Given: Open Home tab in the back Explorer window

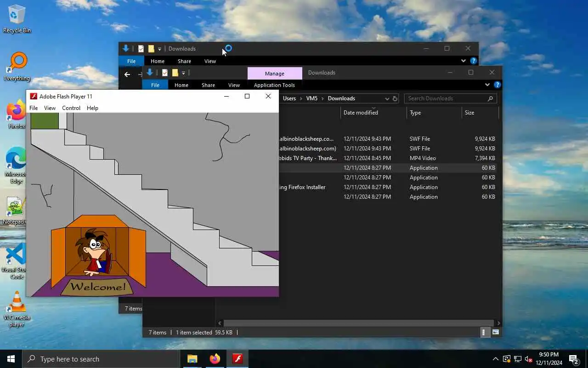Looking at the screenshot, I should pos(158,61).
